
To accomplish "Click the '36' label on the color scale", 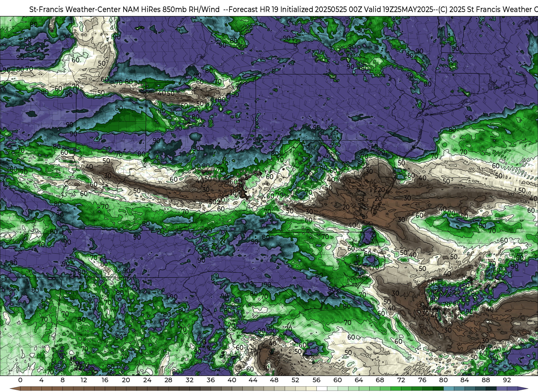I will tap(211, 380).
